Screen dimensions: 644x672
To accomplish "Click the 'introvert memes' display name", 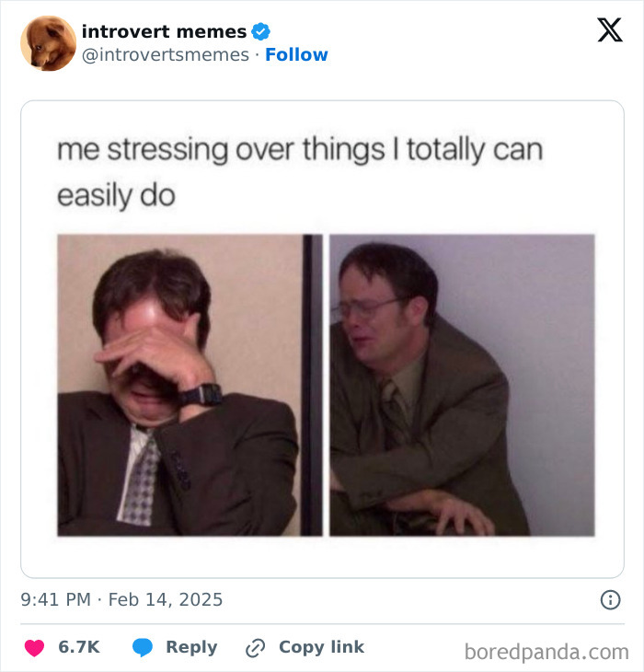I will click(x=164, y=31).
